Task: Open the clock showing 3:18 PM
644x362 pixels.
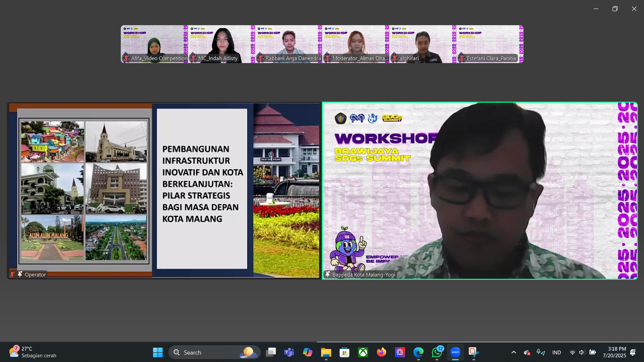Action: click(x=614, y=352)
